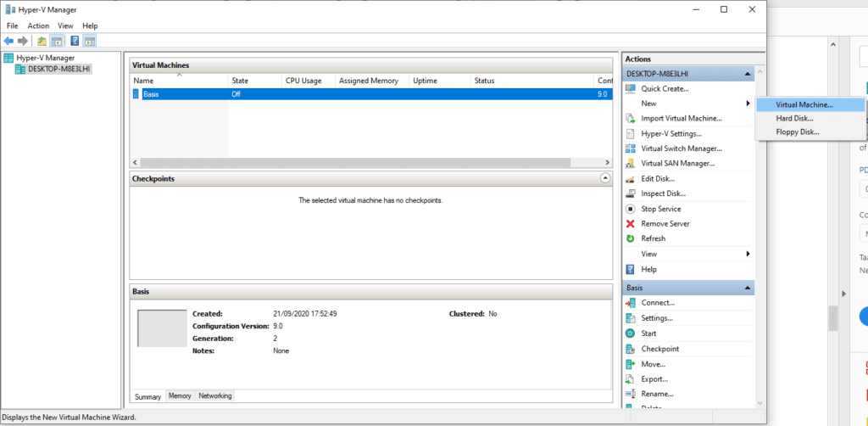
Task: Click the red Remove Server icon
Action: click(x=630, y=224)
